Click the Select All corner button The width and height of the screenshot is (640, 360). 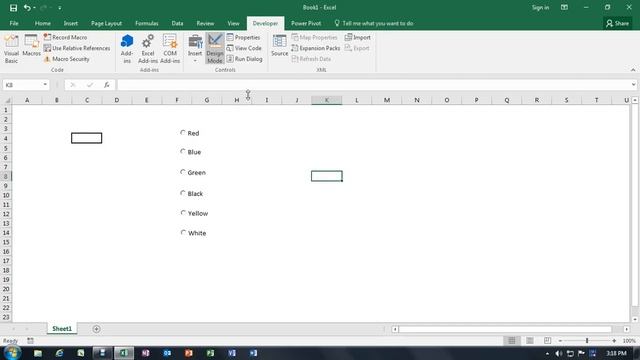(7, 100)
